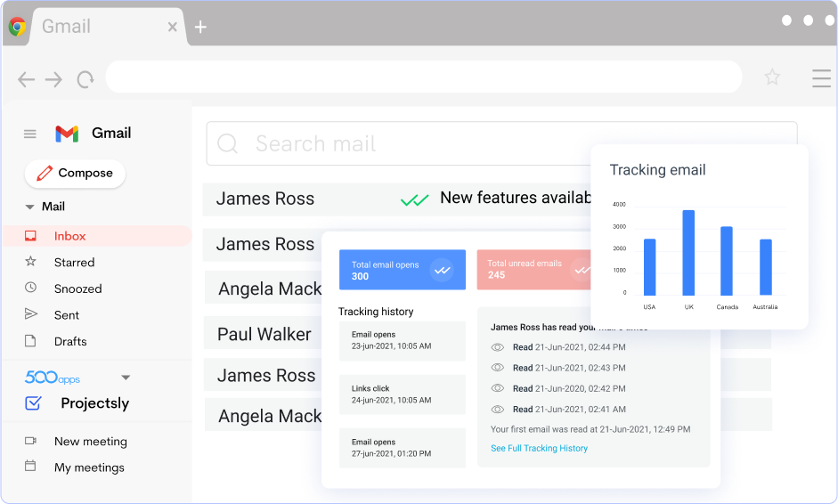Go to the Snoozed folder

pyautogui.click(x=77, y=289)
